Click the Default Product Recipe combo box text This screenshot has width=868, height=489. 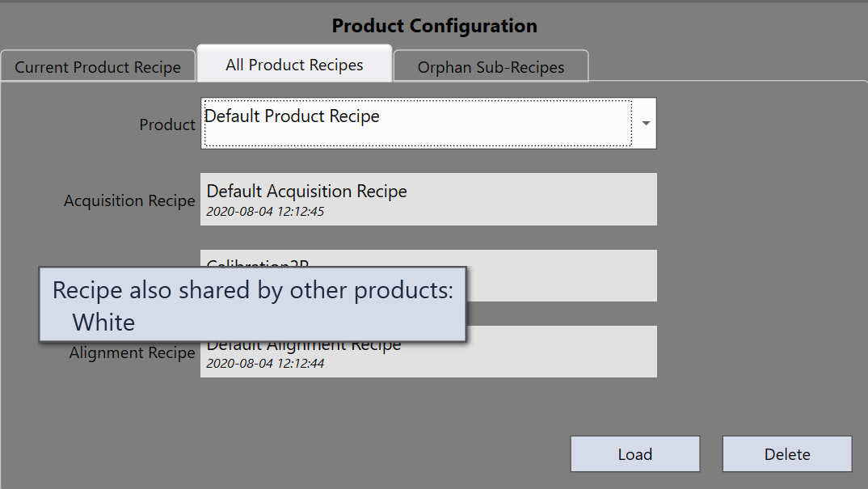click(x=292, y=116)
